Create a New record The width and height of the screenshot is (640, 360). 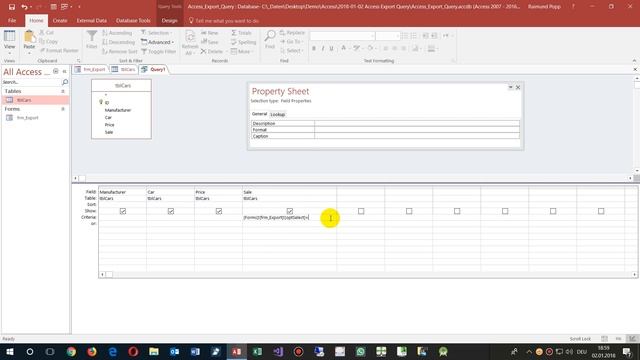[209, 33]
